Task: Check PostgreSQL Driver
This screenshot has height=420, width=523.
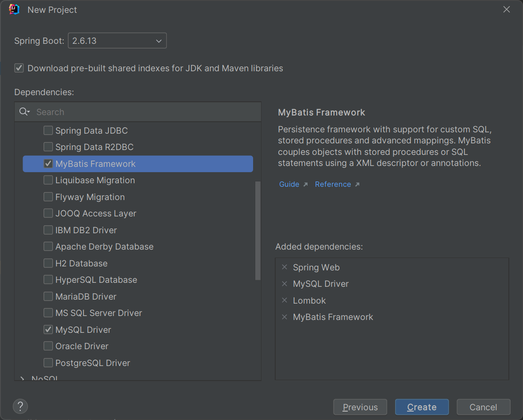Action: (x=48, y=362)
